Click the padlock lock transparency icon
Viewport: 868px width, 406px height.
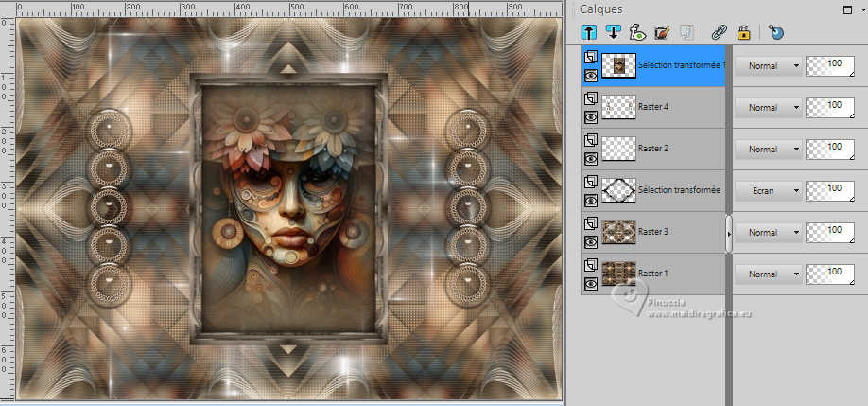743,32
